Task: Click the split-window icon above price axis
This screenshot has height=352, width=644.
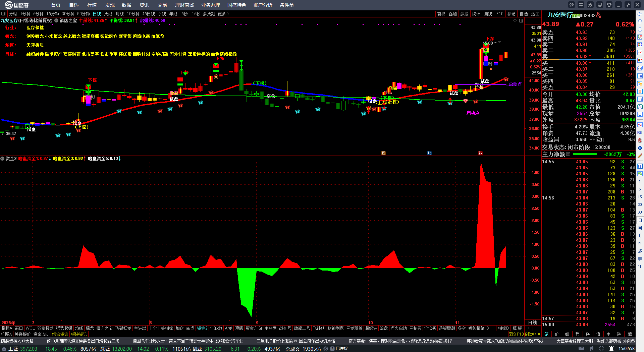Action: pyautogui.click(x=521, y=21)
